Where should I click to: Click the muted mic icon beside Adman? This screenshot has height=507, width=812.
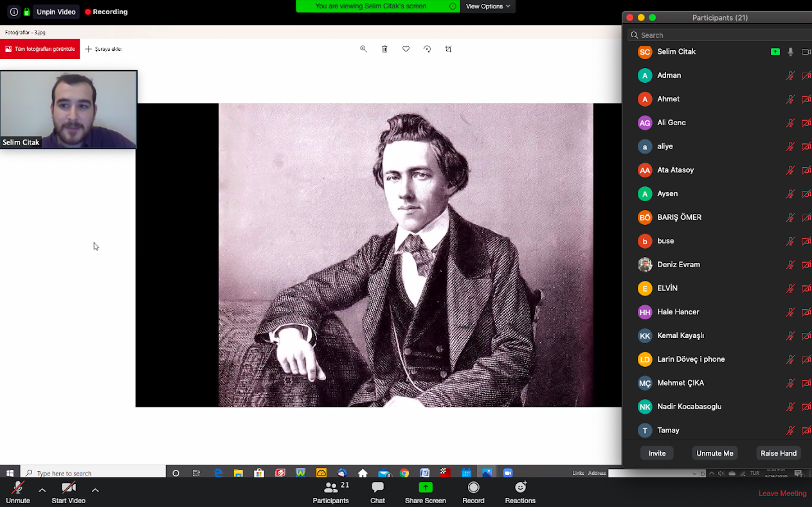(x=790, y=76)
